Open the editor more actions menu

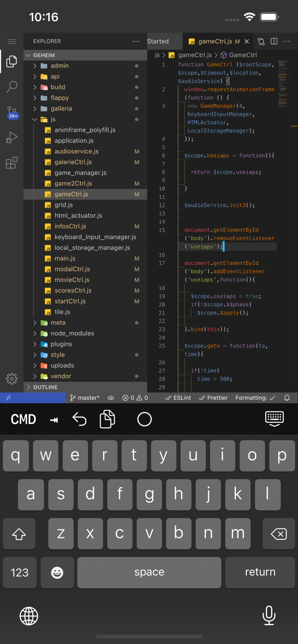point(286,41)
